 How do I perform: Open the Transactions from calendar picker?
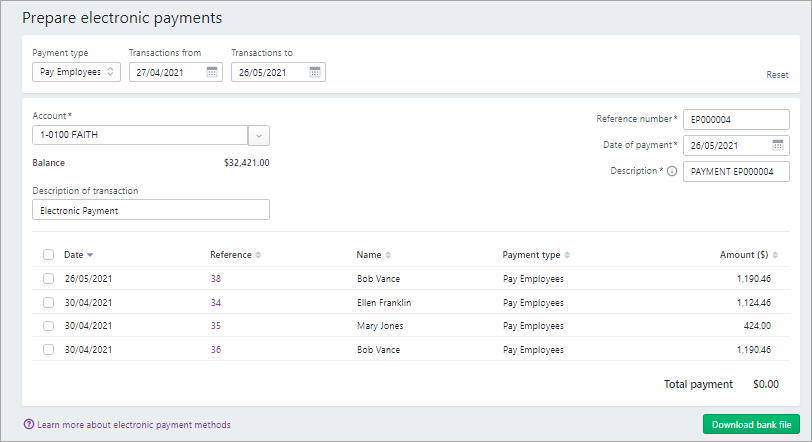[x=212, y=72]
